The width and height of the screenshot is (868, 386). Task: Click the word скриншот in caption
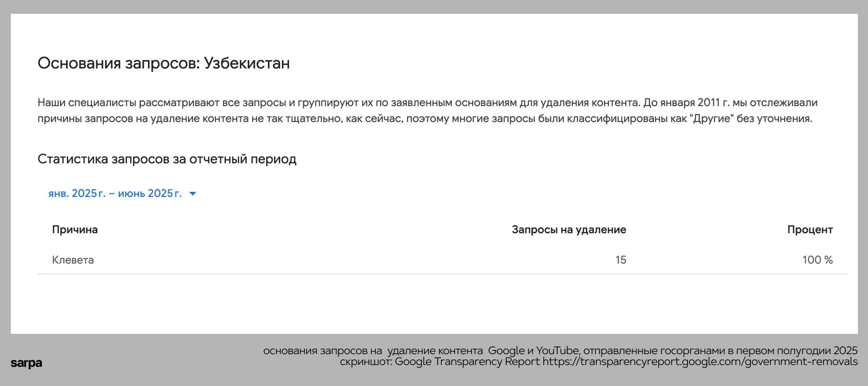click(x=365, y=361)
